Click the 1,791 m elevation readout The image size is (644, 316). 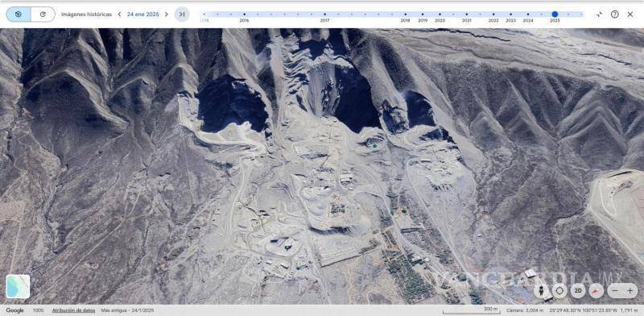point(629,310)
